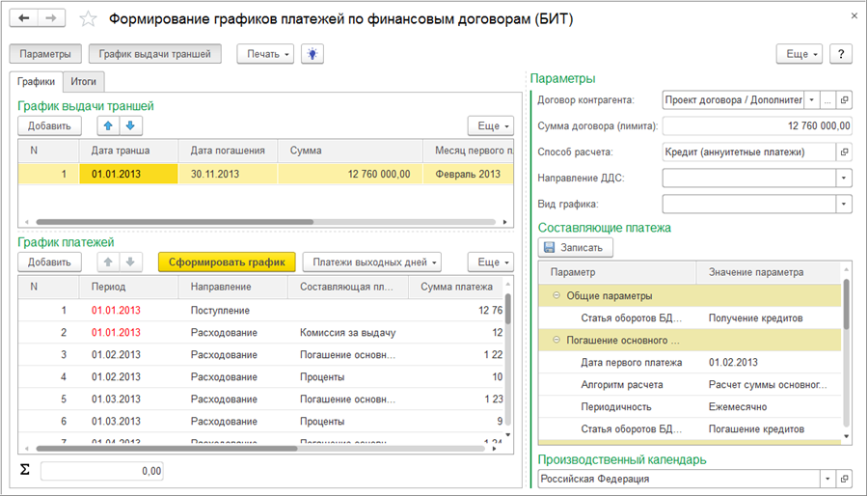Expand the Вид графика dropdown list

844,204
